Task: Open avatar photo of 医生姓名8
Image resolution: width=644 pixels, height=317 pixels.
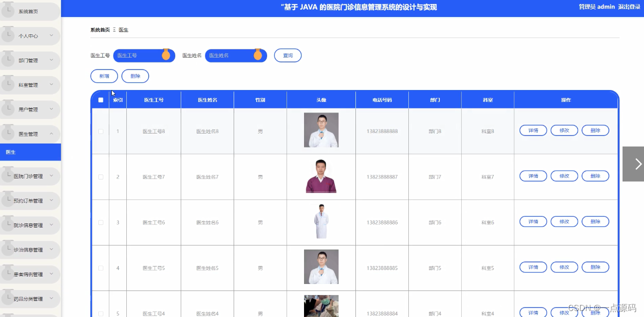Action: (321, 130)
